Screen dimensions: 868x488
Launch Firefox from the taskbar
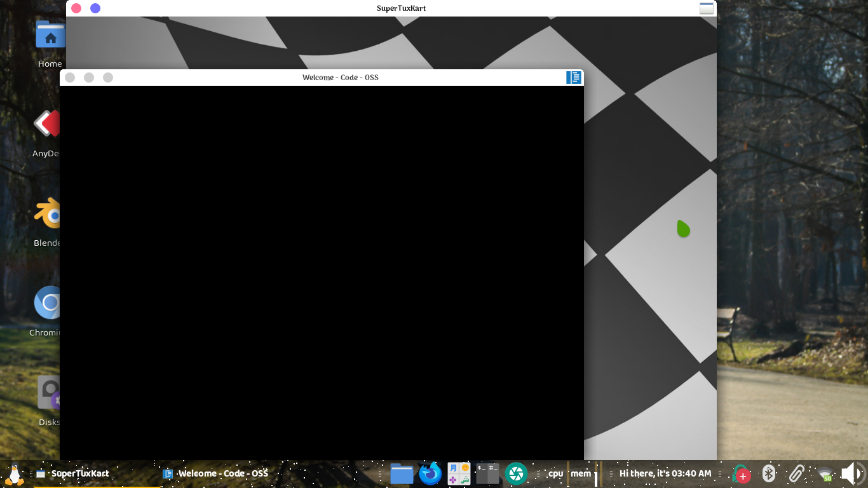pyautogui.click(x=430, y=473)
